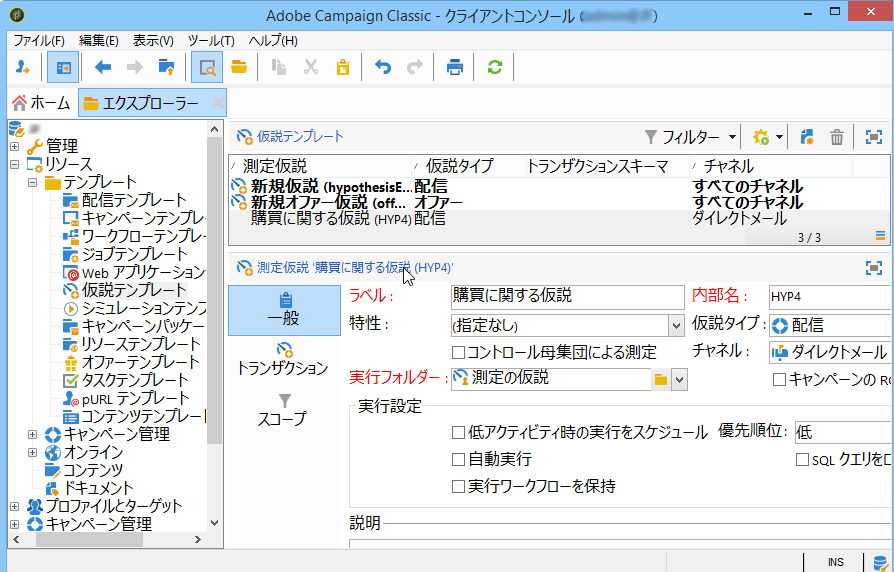This screenshot has height=572, width=894.
Task: Click the forward navigation arrow in toolbar
Action: pyautogui.click(x=135, y=68)
